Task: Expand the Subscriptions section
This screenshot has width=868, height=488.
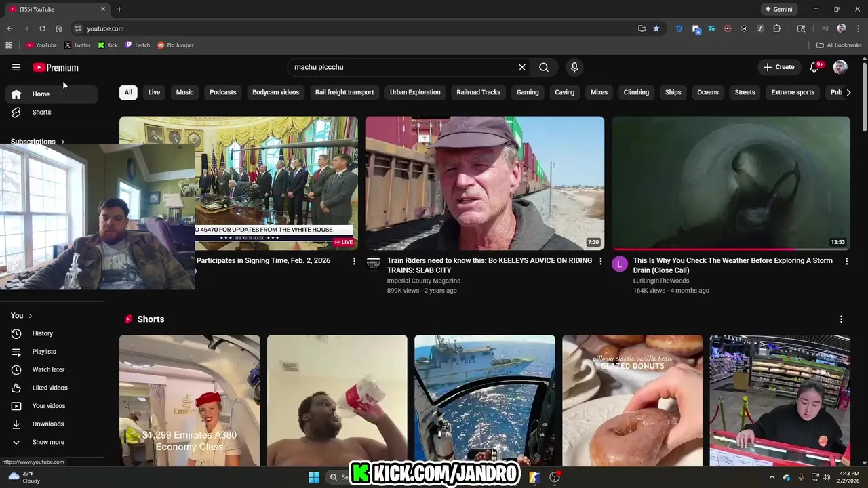Action: [x=38, y=142]
